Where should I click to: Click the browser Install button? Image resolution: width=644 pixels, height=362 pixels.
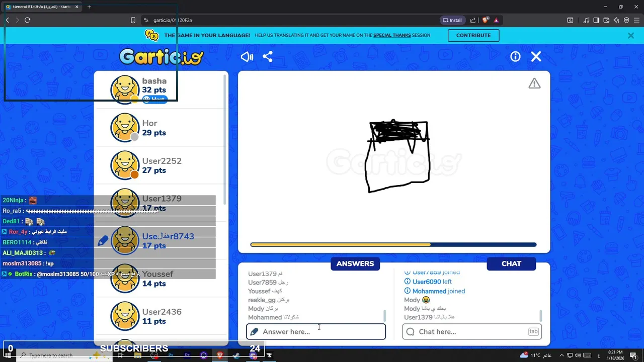(x=452, y=20)
